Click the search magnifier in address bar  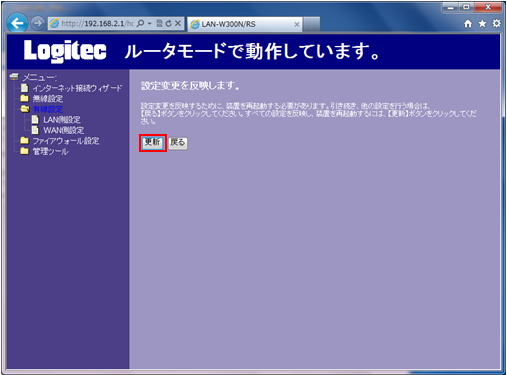click(141, 24)
